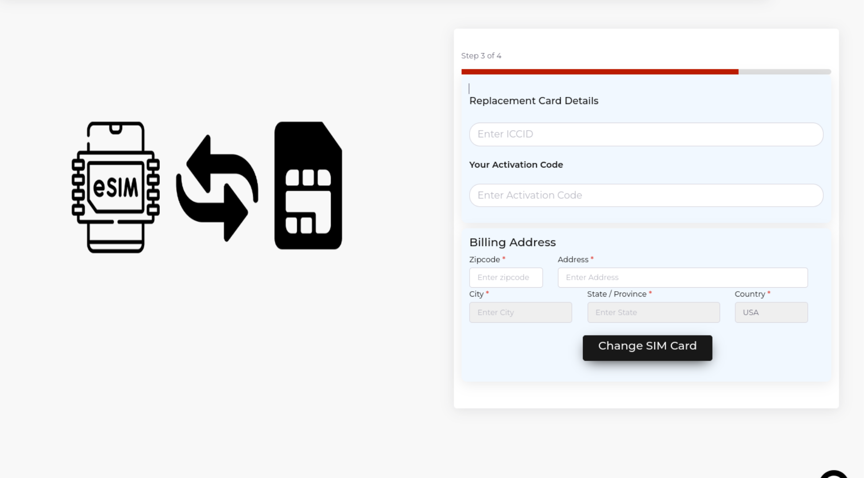Click the gray unfilled progress bar end
The width and height of the screenshot is (868, 478).
(784, 72)
